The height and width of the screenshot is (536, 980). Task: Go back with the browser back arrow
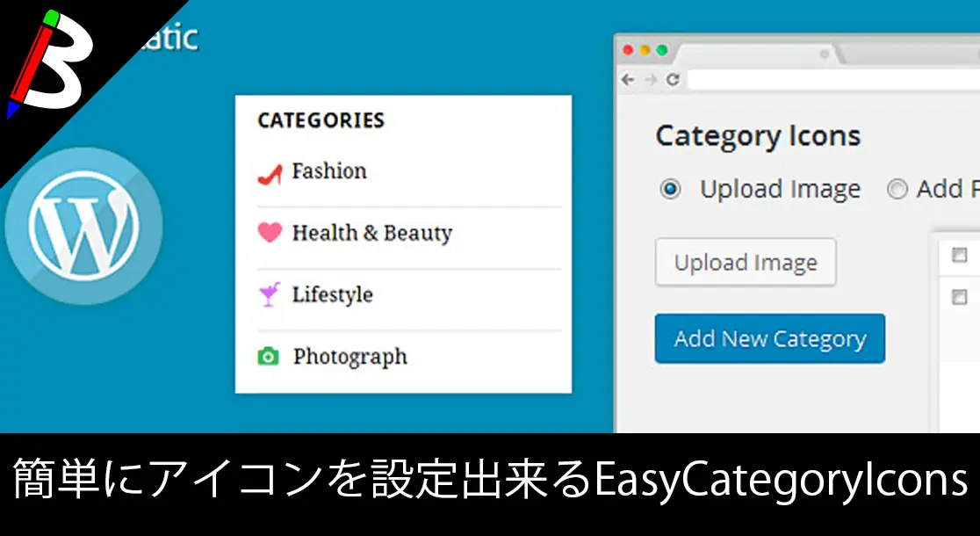[x=628, y=79]
